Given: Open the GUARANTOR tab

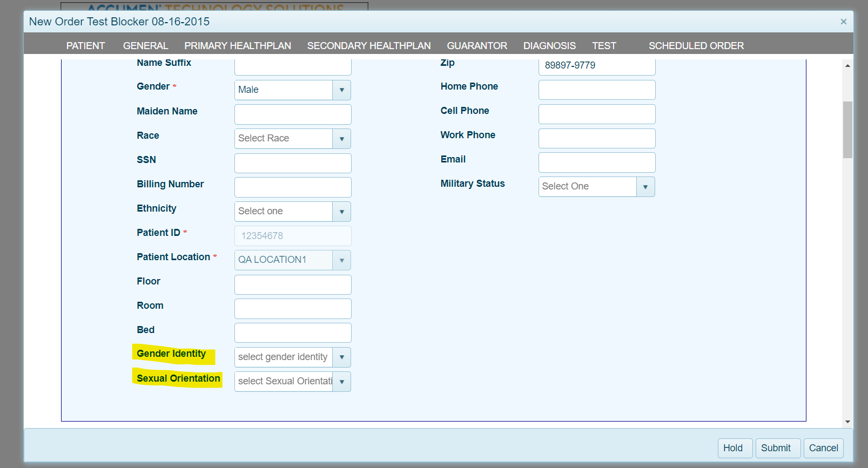Looking at the screenshot, I should point(477,46).
